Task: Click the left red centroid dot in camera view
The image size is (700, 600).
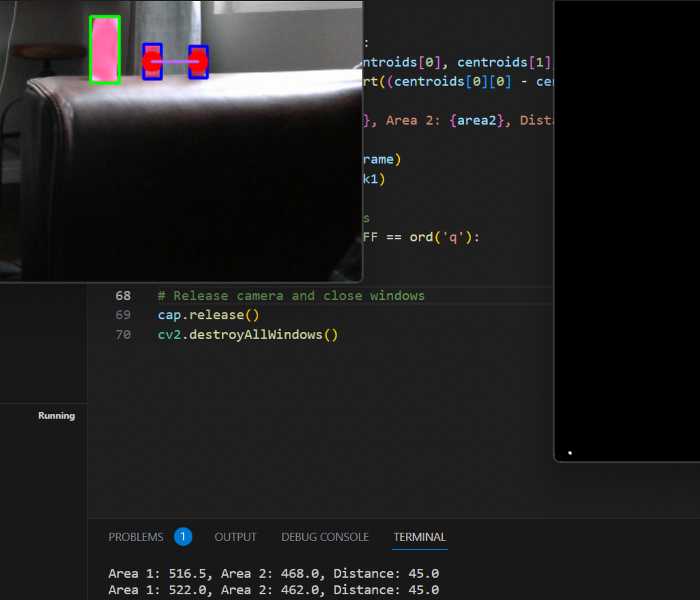Action: point(152,62)
